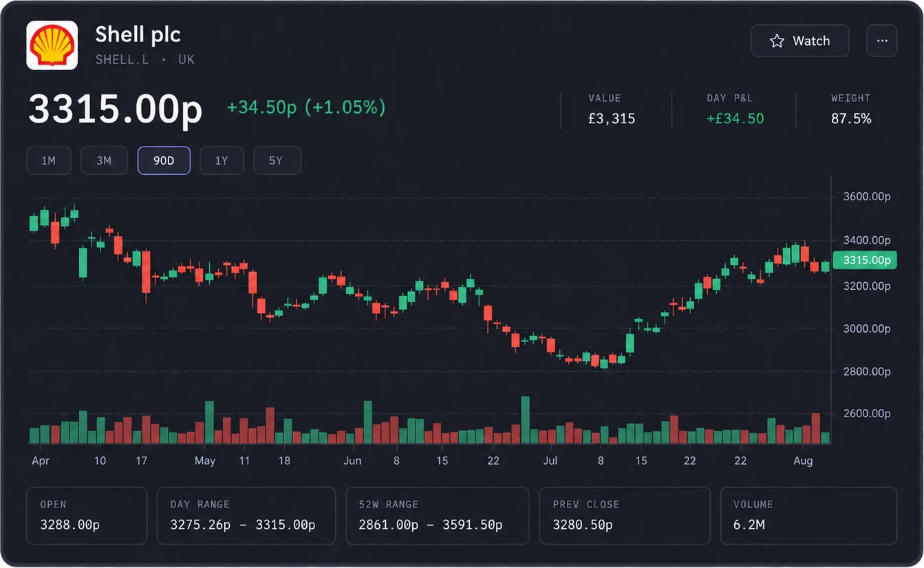Click the Shell logo icon
924x568 pixels.
tap(52, 45)
